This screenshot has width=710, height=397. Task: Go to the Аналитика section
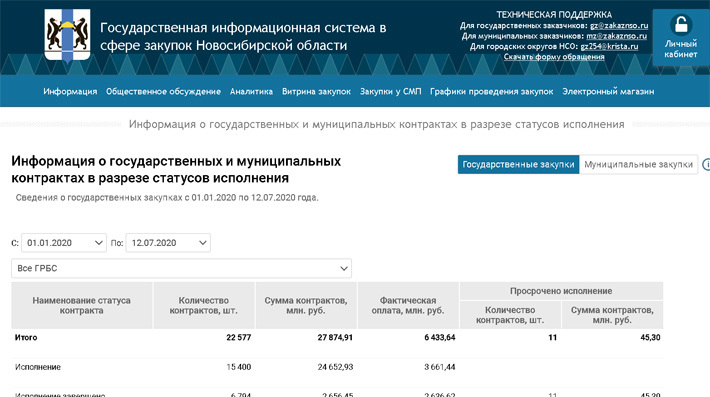click(x=251, y=91)
